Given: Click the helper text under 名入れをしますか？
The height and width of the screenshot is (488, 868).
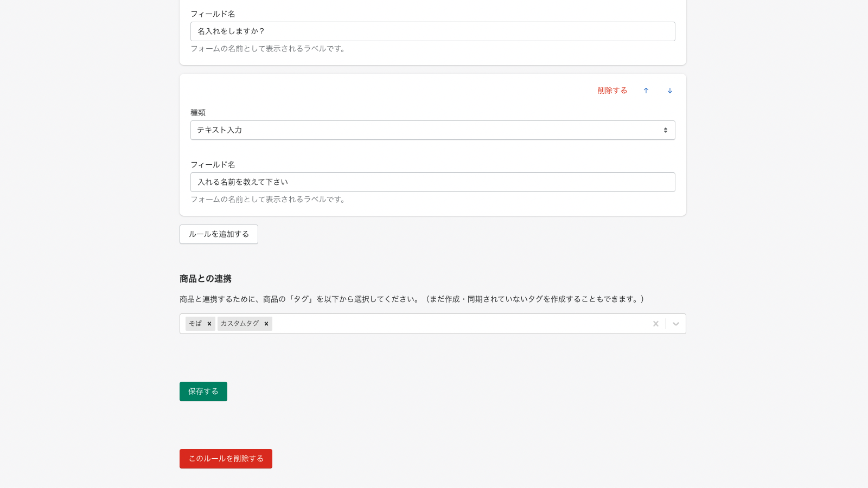Looking at the screenshot, I should 269,49.
